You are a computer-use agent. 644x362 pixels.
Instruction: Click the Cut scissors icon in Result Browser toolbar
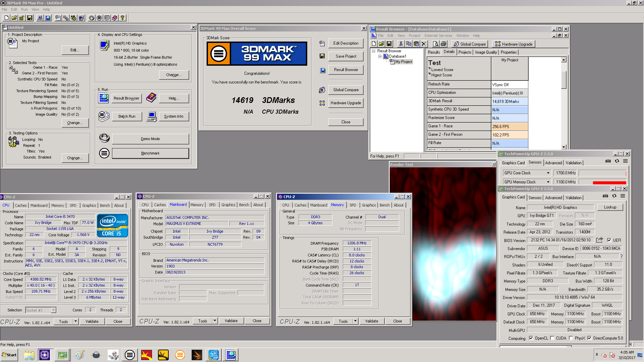(x=400, y=44)
